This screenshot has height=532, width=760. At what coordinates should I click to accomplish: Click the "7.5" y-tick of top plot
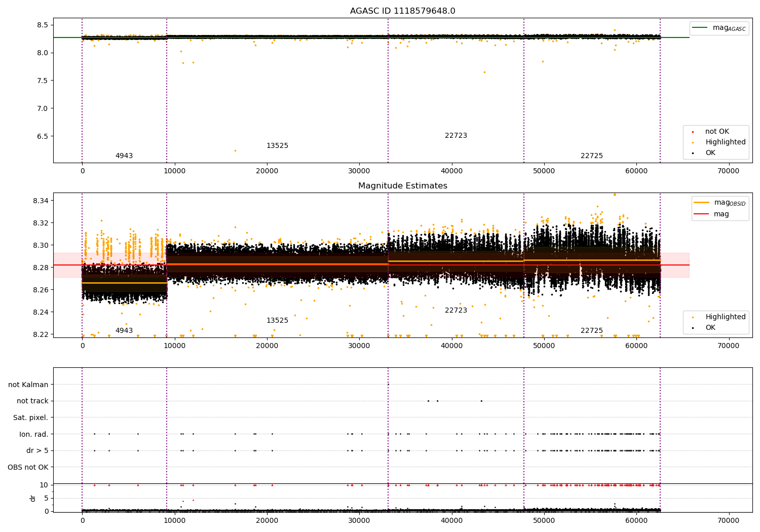tap(43, 81)
